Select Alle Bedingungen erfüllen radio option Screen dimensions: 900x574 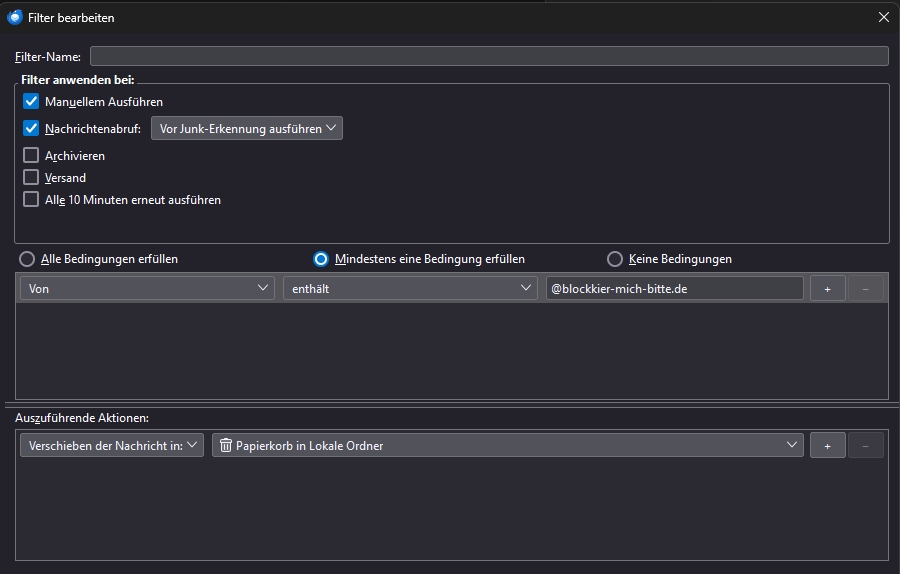click(x=27, y=259)
